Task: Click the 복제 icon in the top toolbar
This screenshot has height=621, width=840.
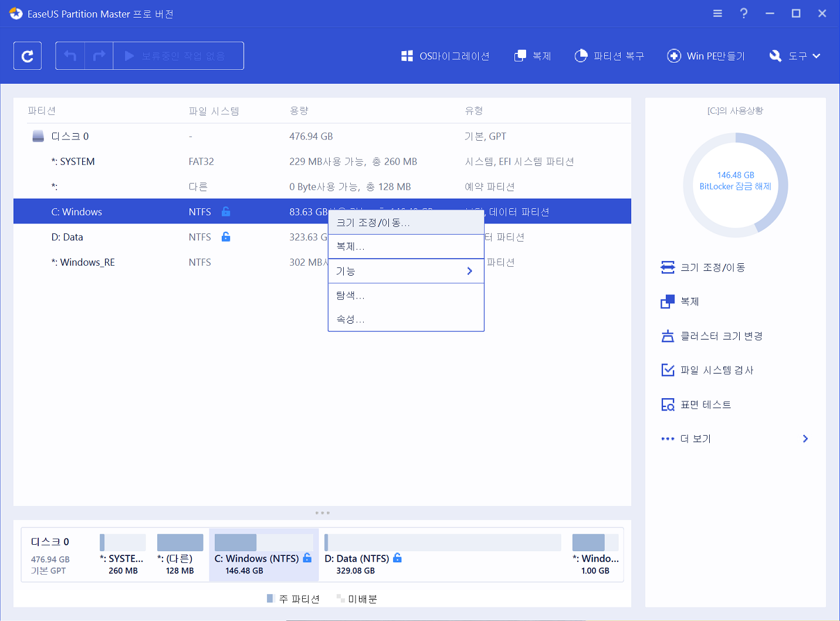Action: pyautogui.click(x=520, y=56)
